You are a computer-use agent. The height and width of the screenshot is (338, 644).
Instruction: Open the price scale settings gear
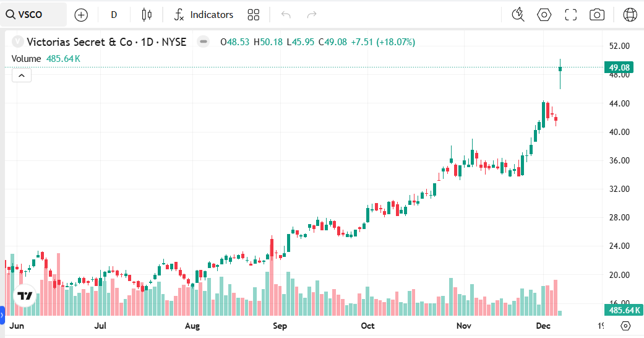click(x=625, y=326)
